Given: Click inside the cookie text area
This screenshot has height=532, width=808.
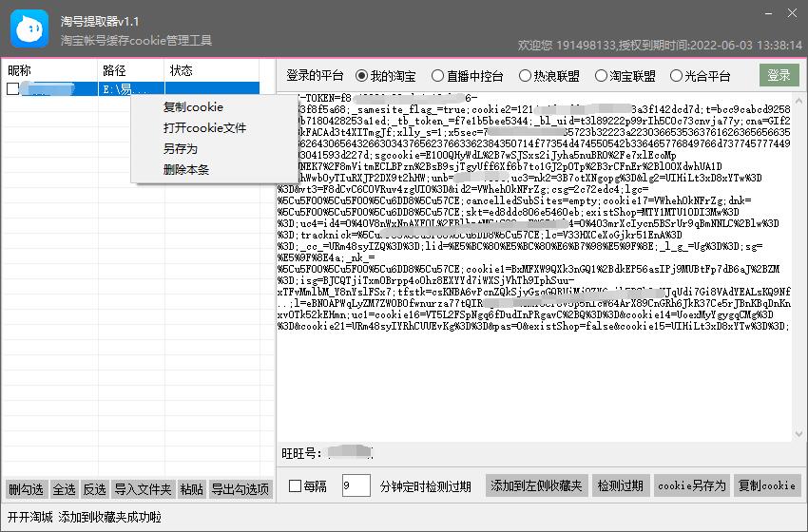Looking at the screenshot, I should (534, 266).
